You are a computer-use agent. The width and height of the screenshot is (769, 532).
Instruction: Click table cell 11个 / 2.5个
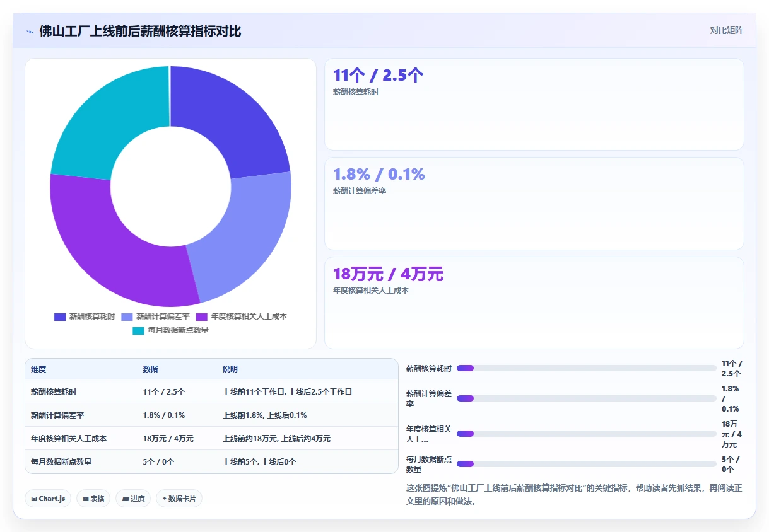(x=164, y=391)
